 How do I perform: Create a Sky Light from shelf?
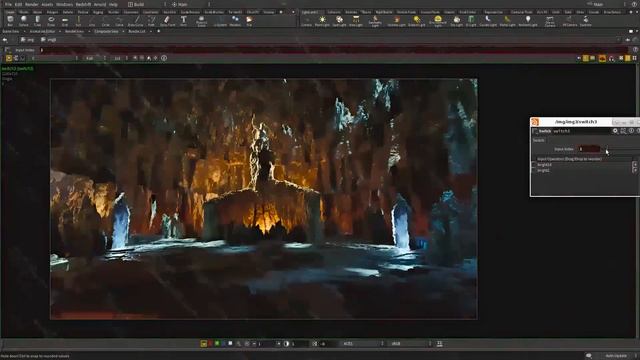457,21
